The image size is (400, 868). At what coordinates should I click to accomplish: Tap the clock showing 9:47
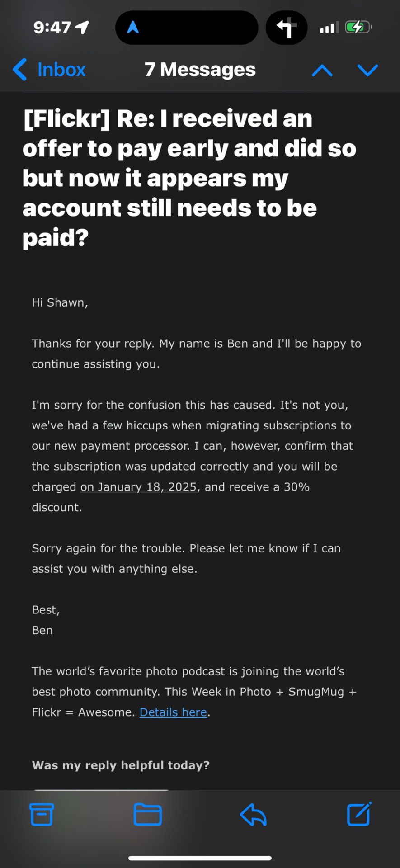coord(52,28)
